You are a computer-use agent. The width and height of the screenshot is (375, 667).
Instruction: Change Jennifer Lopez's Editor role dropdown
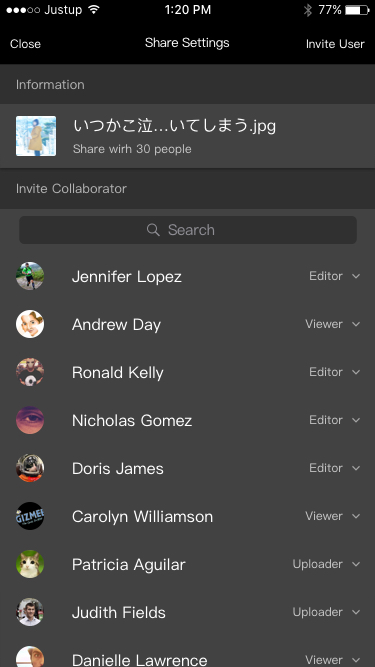pyautogui.click(x=335, y=276)
